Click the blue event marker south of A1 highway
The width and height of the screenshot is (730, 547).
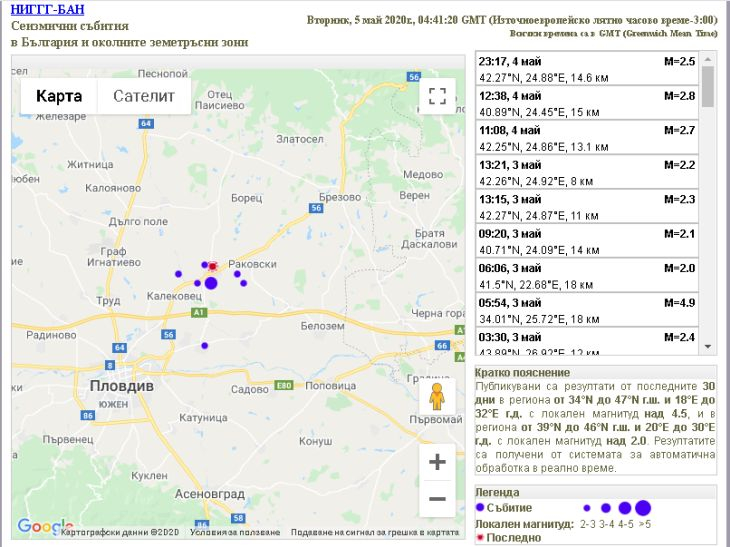click(x=204, y=345)
